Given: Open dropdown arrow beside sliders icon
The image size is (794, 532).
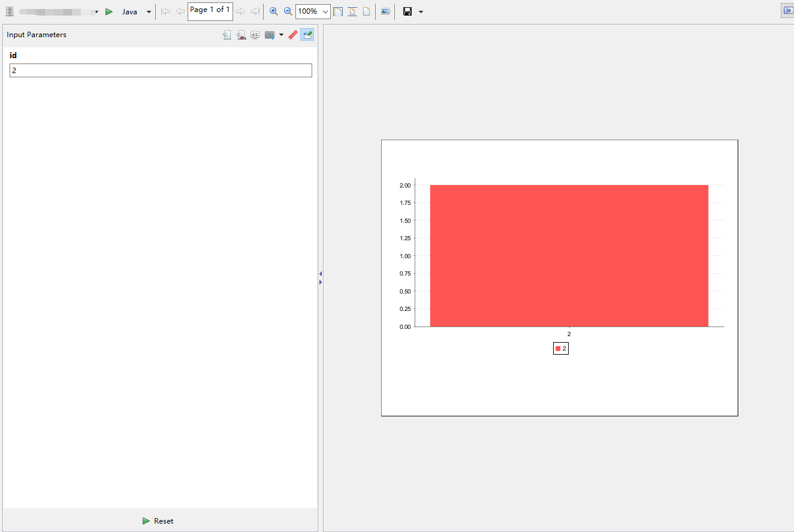Looking at the screenshot, I should point(281,35).
